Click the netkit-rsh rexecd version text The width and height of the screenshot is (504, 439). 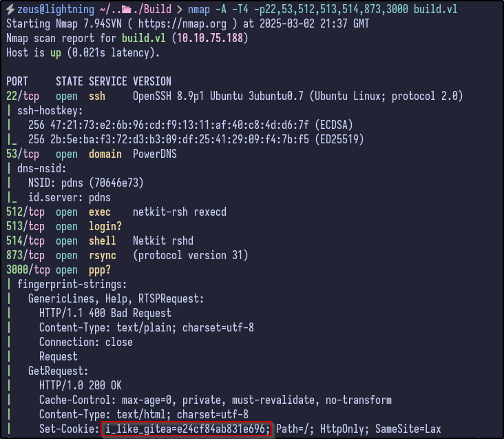coord(179,212)
